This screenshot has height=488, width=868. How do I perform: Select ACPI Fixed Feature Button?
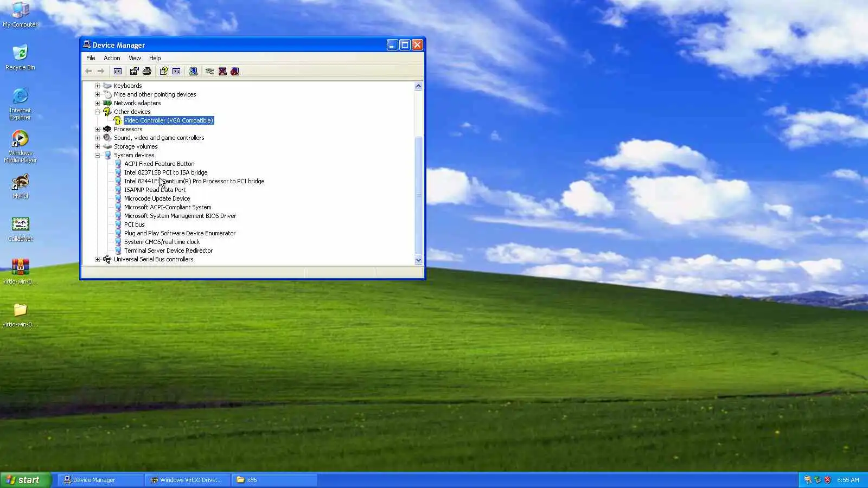coord(159,164)
